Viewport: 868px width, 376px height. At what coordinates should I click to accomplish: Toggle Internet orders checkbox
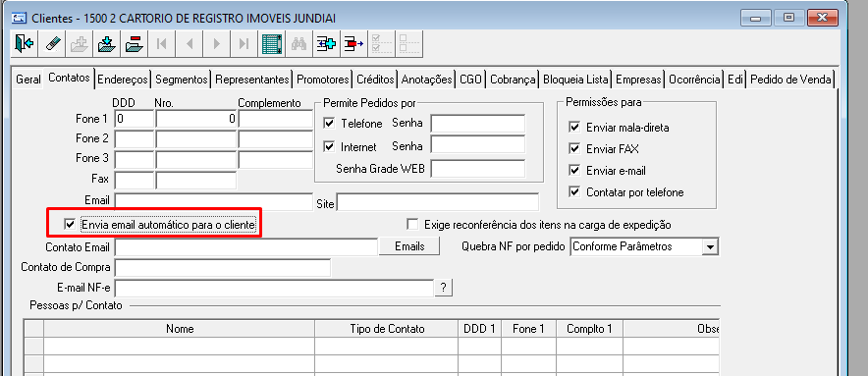tap(329, 146)
